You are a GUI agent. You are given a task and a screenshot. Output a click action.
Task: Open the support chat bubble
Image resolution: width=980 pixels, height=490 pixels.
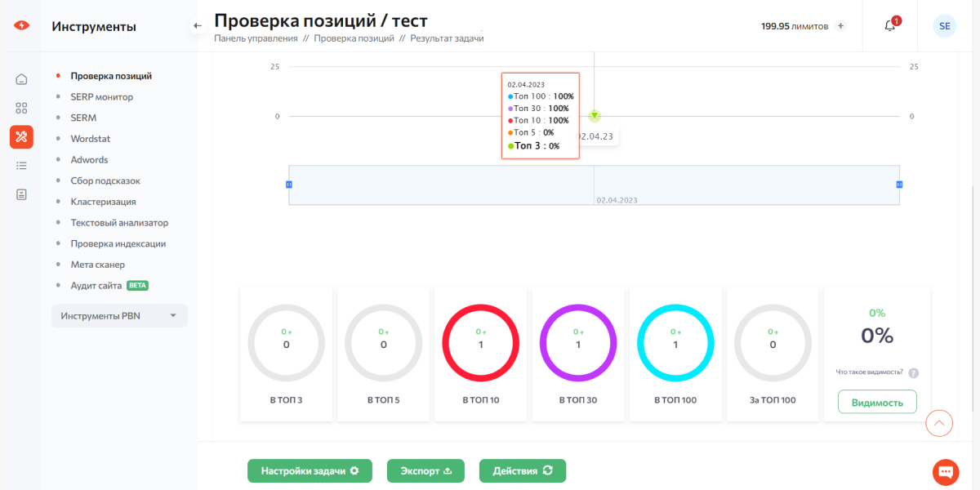point(946,472)
